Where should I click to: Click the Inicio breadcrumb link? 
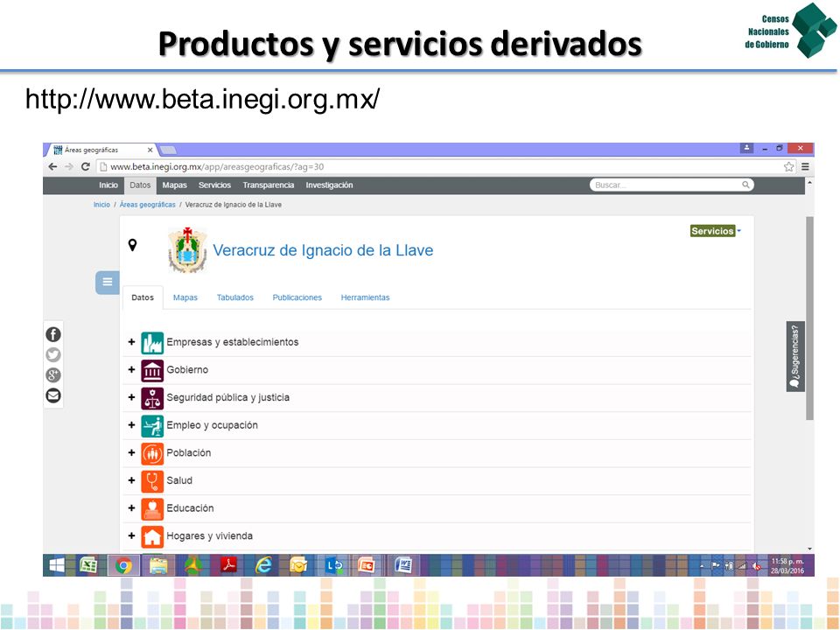click(101, 205)
